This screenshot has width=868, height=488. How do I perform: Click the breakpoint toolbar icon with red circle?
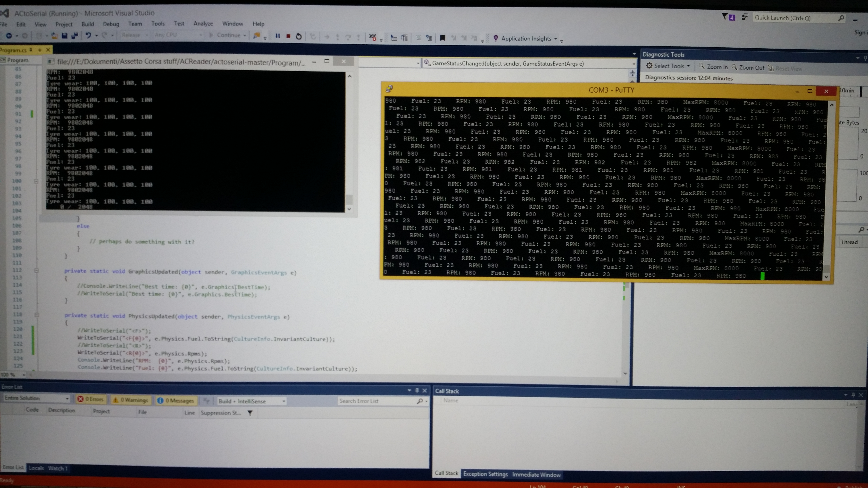pos(372,37)
